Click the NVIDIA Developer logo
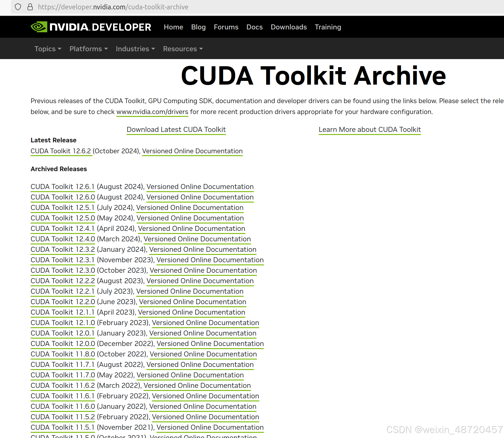Viewport: 504px width, 438px height. pos(91,27)
